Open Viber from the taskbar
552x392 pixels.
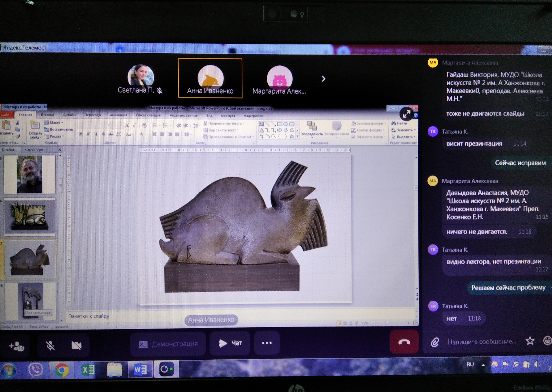[36, 370]
